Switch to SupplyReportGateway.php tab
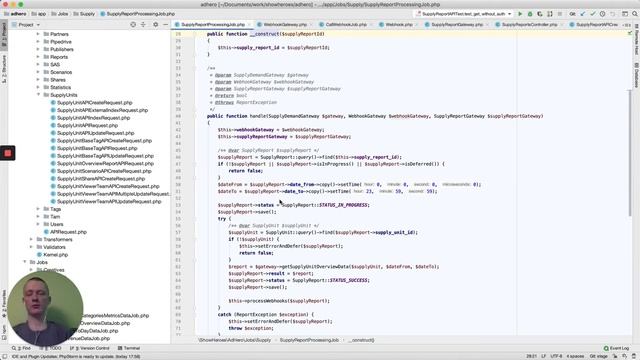640x360 pixels. click(456, 25)
